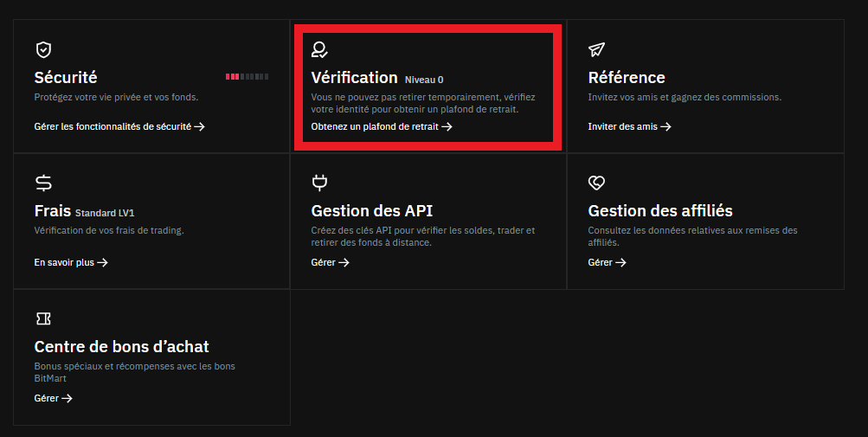Click the 'Niveau 0' verification badge
Image resolution: width=868 pixels, height=437 pixels.
click(424, 80)
